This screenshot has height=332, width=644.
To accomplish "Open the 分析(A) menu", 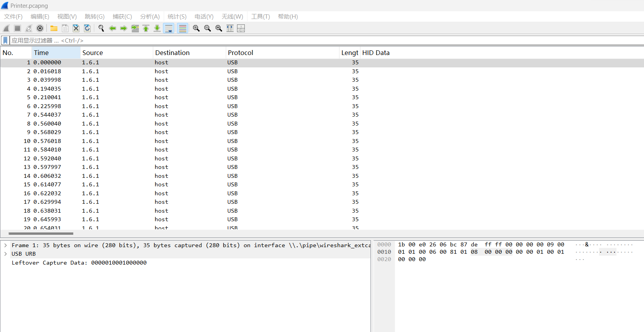I will click(x=150, y=17).
